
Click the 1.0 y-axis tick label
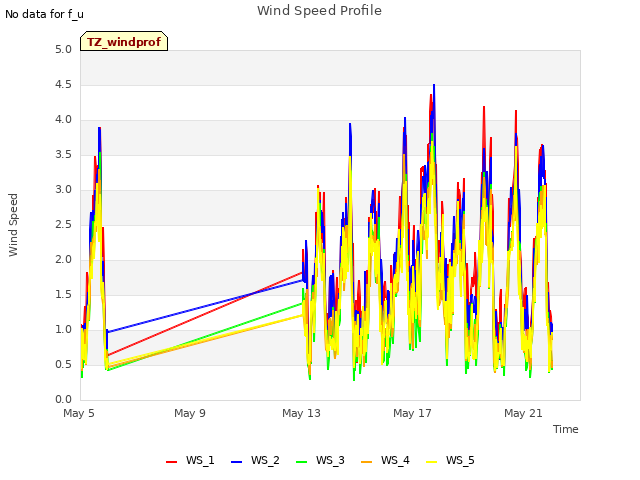64,329
